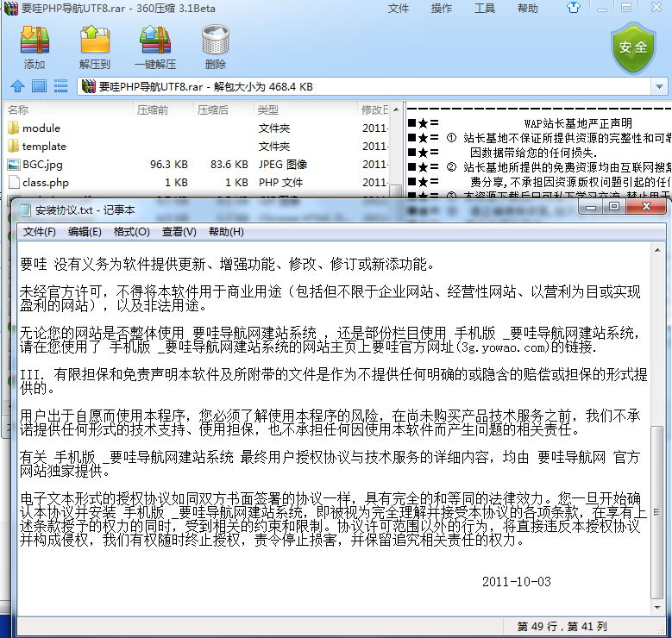Click the 添加 (Add) toolbar icon

click(35, 46)
